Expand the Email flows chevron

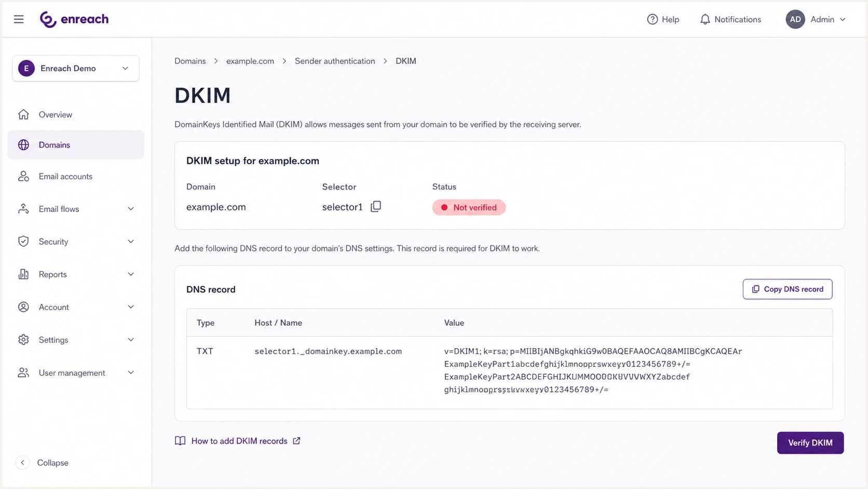(x=131, y=209)
